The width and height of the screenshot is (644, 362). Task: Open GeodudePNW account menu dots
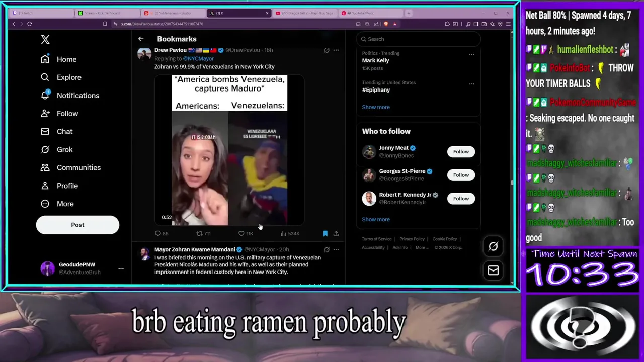pos(121,268)
